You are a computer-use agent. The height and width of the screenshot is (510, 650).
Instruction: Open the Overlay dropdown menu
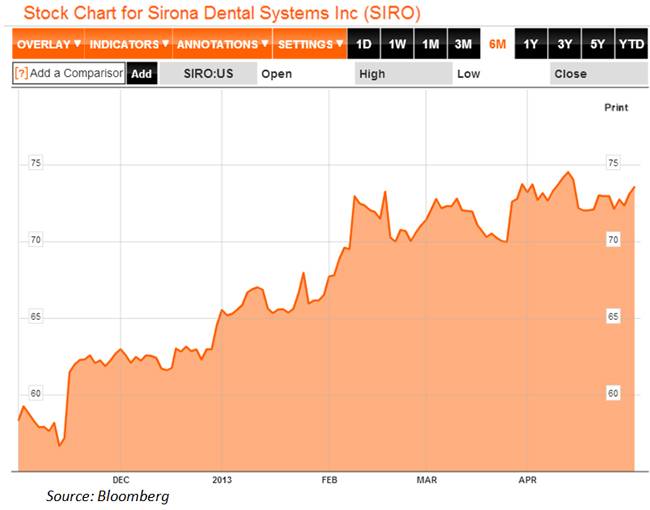48,45
